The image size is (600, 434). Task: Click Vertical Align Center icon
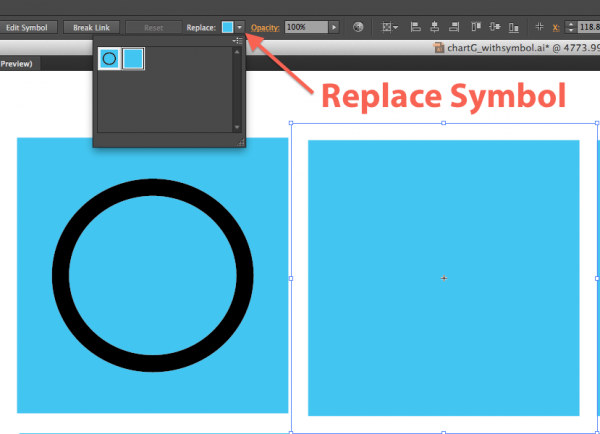coord(495,27)
